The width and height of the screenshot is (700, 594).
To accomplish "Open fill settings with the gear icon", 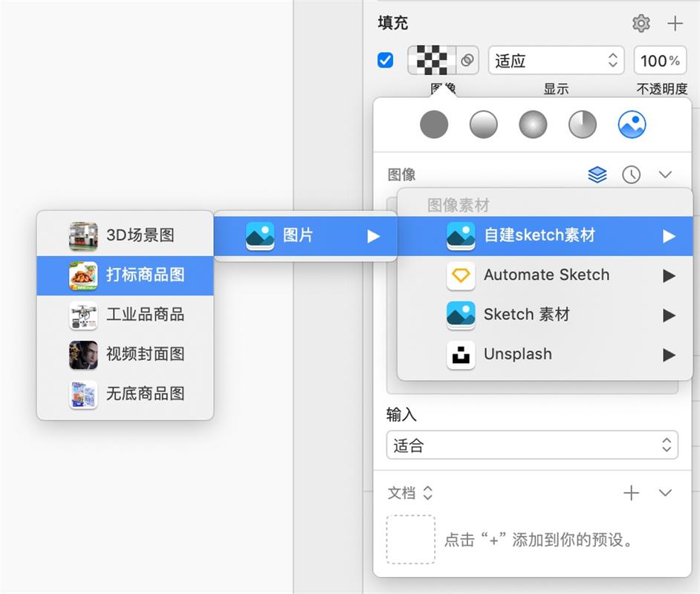I will pos(641,22).
